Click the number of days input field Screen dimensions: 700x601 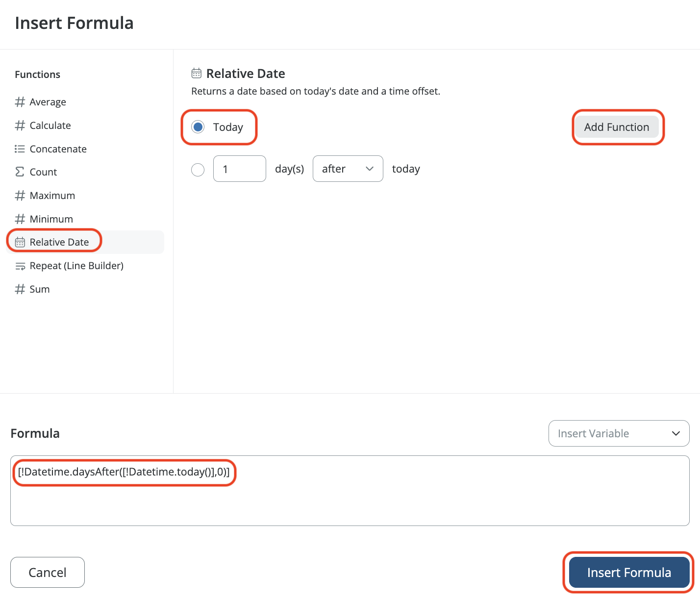coord(240,169)
